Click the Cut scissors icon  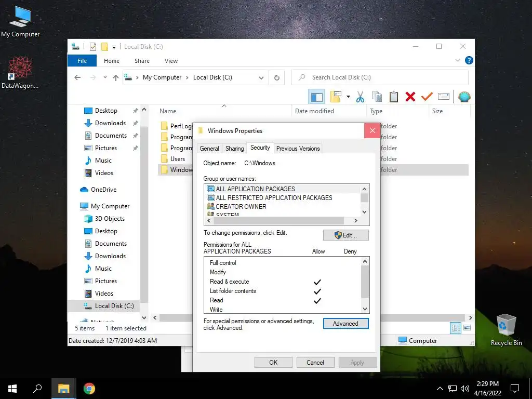click(x=361, y=97)
